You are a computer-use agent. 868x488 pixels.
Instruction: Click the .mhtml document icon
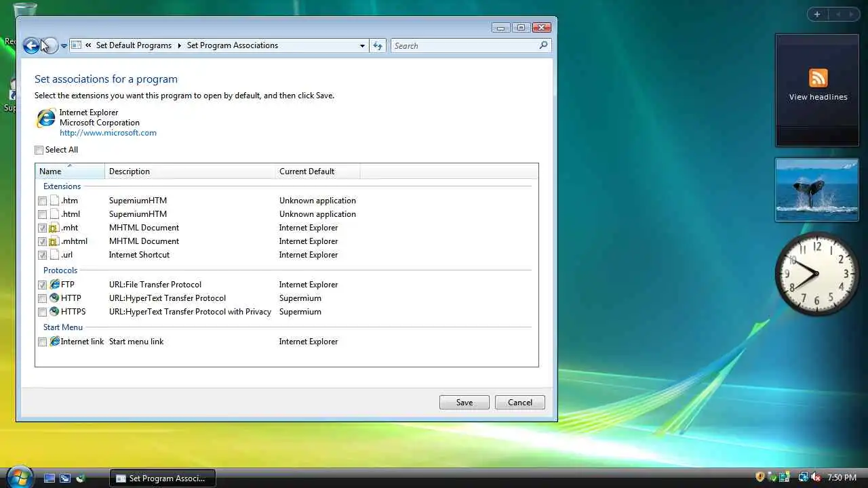click(x=54, y=241)
